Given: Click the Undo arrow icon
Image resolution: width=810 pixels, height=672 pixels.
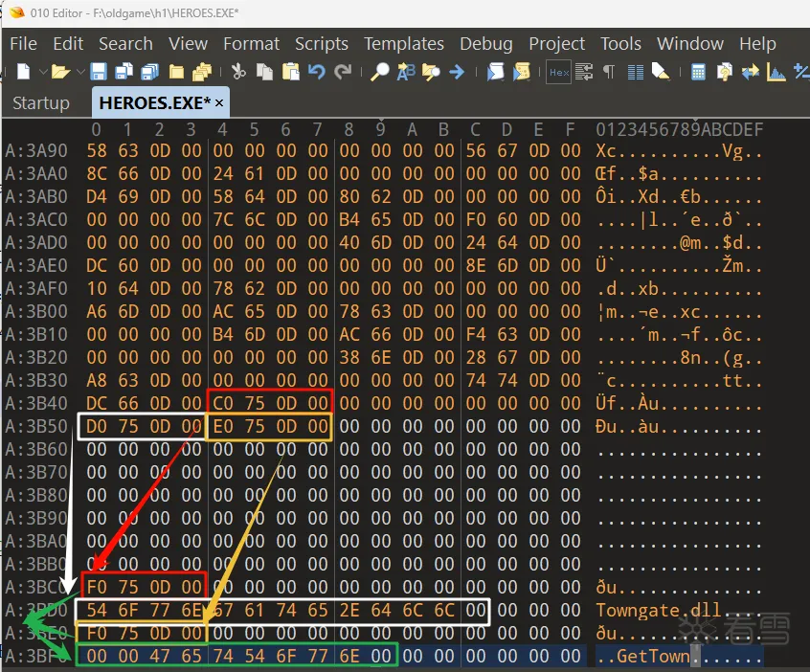Looking at the screenshot, I should point(317,72).
